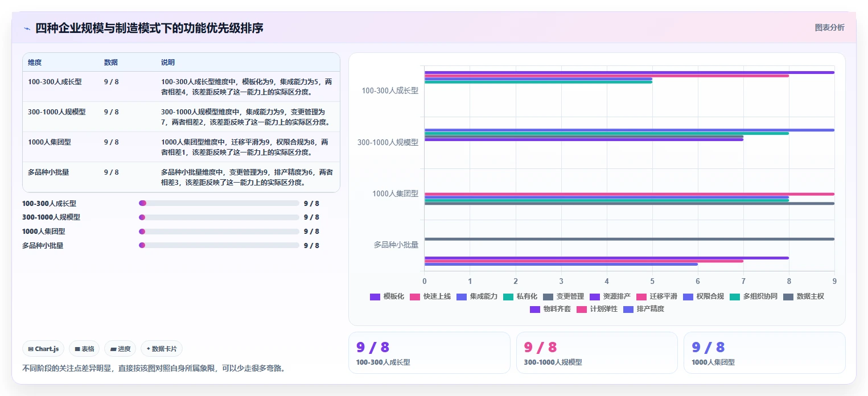Open the 100-300人成长型 data card
Viewport: 868px width, 396px height.
[429, 353]
